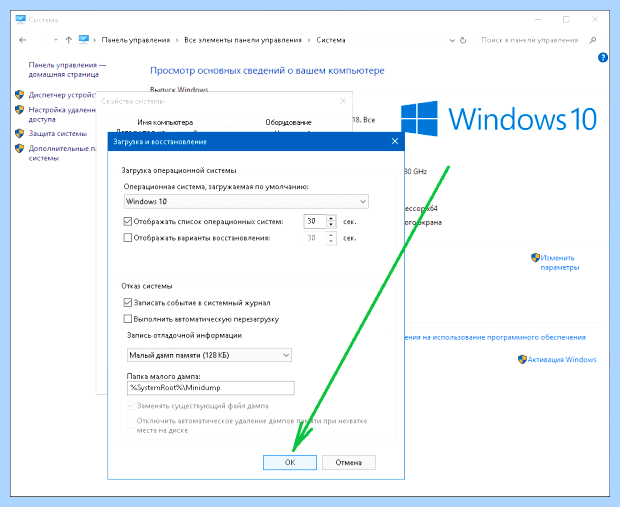Viewport: 620px width, 507px height.
Task: Open software license terms link
Action: [x=495, y=337]
